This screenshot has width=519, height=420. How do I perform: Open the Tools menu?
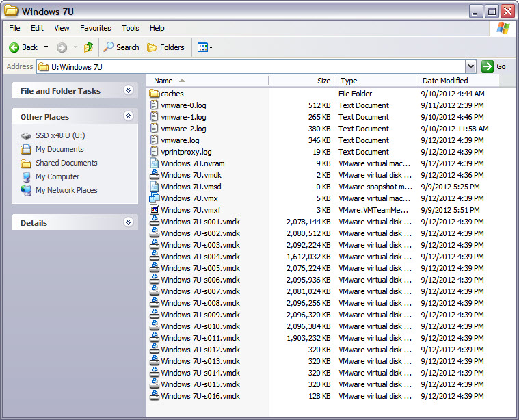click(x=131, y=28)
